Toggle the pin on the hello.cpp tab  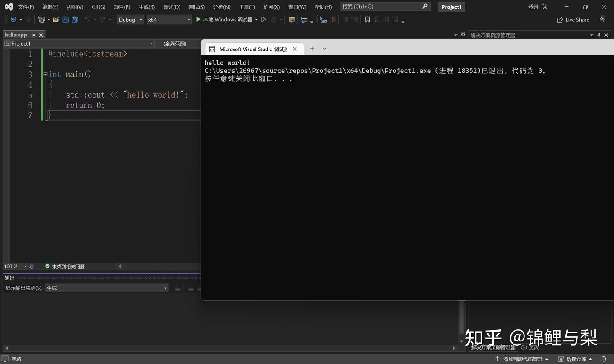coord(33,35)
